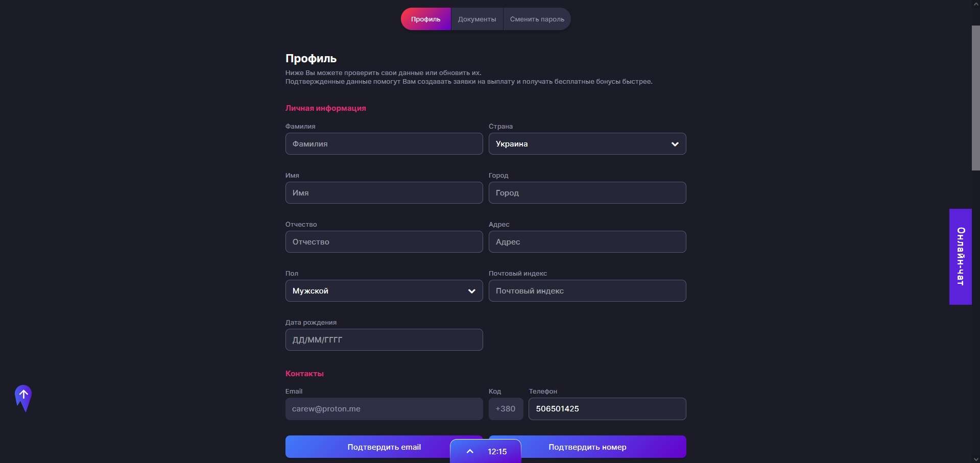Click the page vertical scrollbar thumb
The width and height of the screenshot is (980, 463).
(975, 97)
